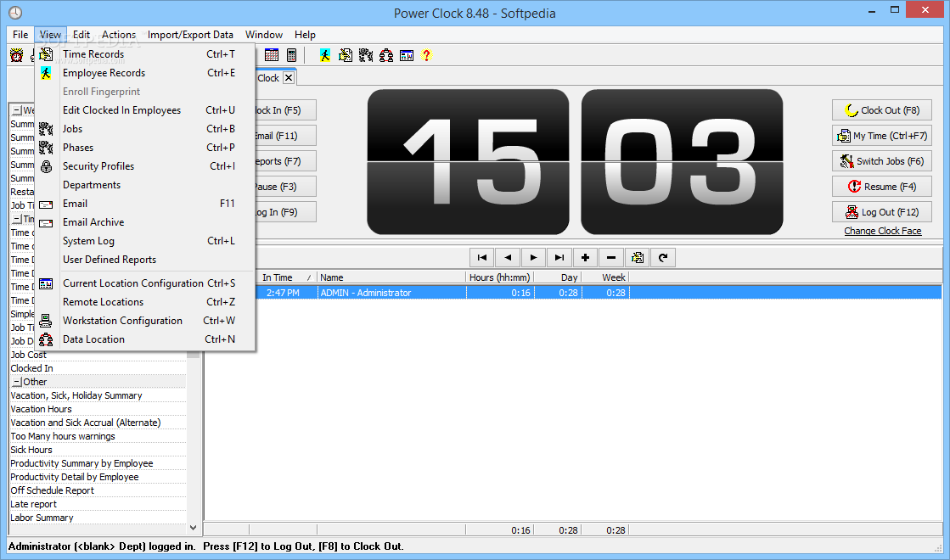
Task: Click the Log Out (F12) button
Action: [x=881, y=212]
